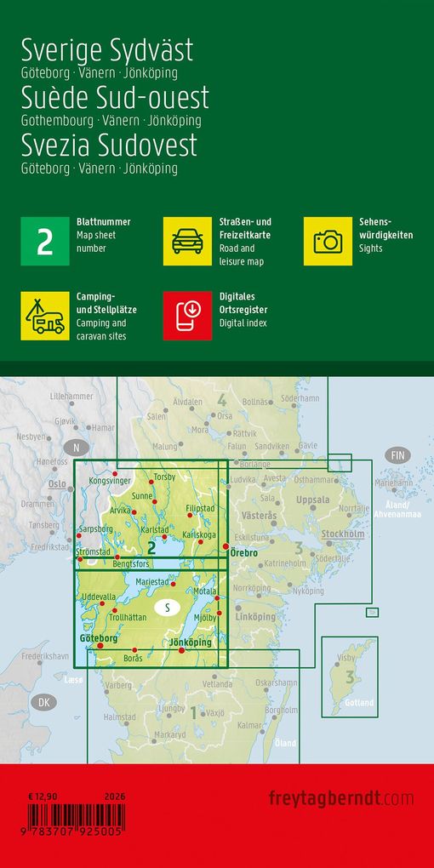Click the sheet number 3 on Gotland

(x=349, y=677)
